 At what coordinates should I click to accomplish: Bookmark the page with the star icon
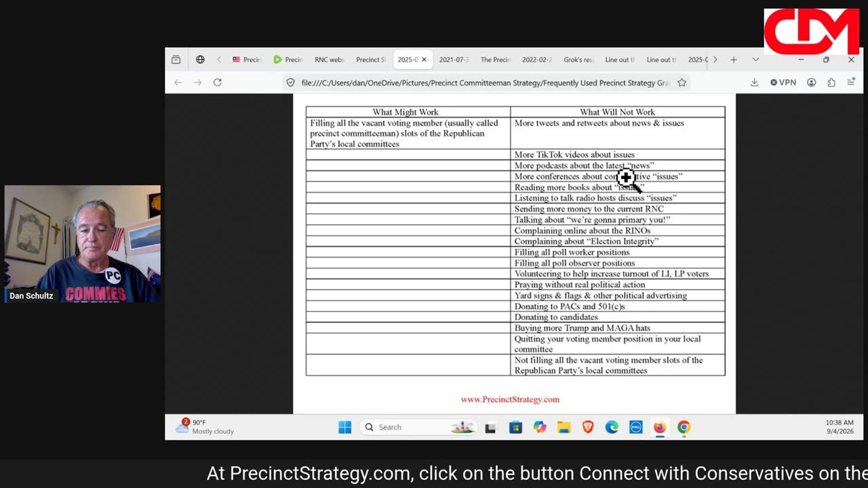[x=682, y=83]
